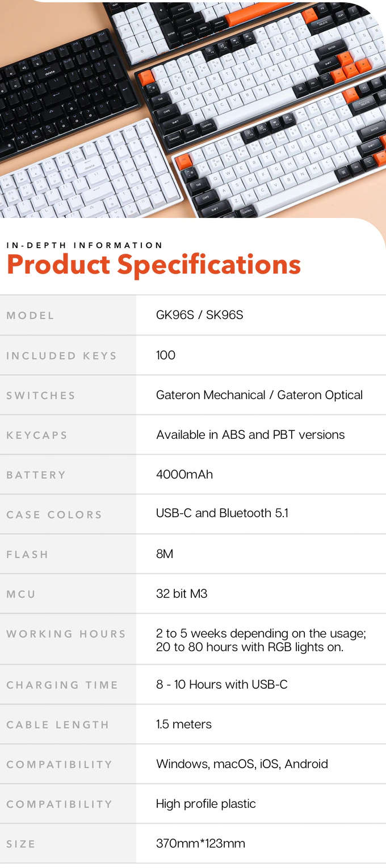Click the all-white keyboard photo
Viewport: 386px width, 868px height.
click(x=85, y=176)
